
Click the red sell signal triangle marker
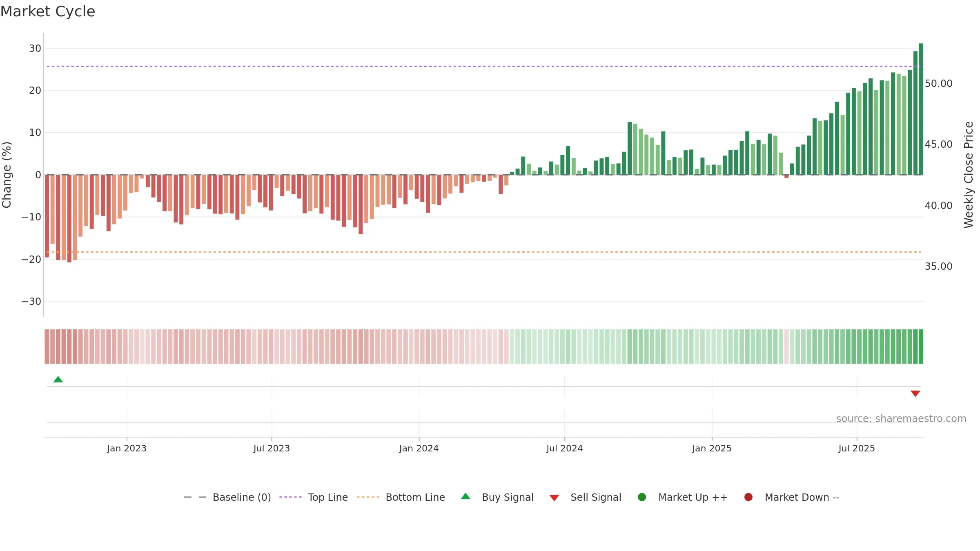pyautogui.click(x=915, y=393)
